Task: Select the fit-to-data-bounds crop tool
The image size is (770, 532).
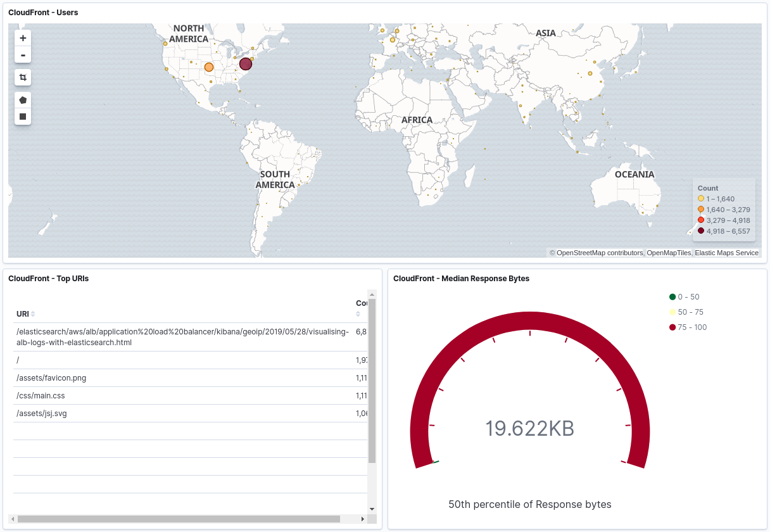Action: tap(23, 77)
